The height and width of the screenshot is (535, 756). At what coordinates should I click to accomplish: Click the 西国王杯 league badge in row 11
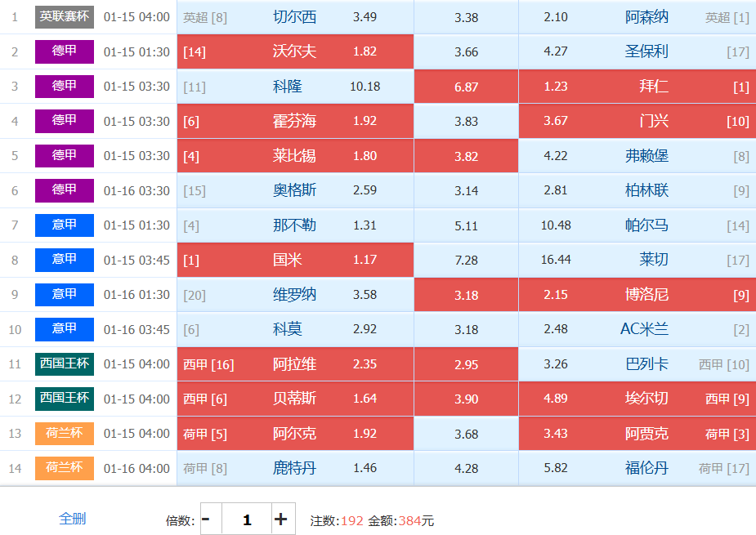(x=65, y=363)
